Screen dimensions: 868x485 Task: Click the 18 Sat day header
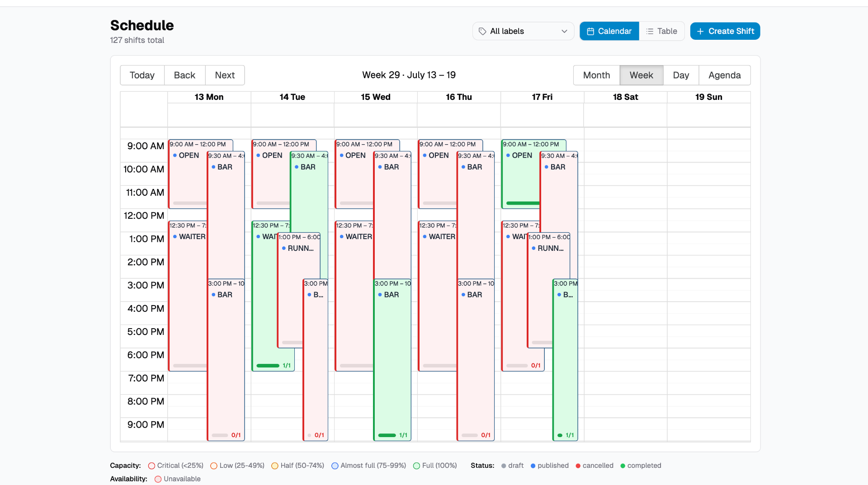tap(625, 97)
